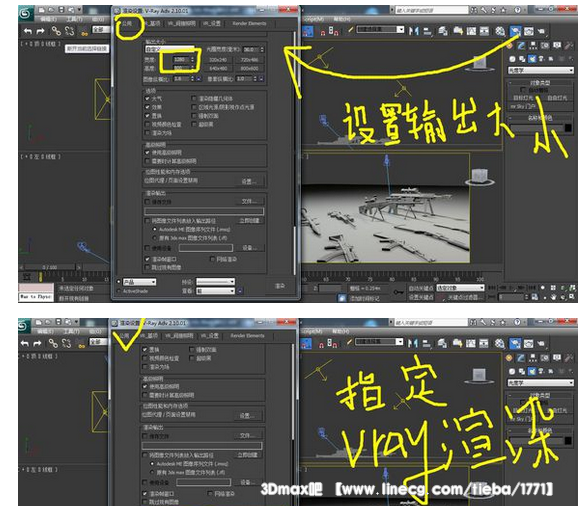Select the Select and Link tool, upper toolbar
Screen dimensions: 582x506
pyautogui.click(x=56, y=31)
